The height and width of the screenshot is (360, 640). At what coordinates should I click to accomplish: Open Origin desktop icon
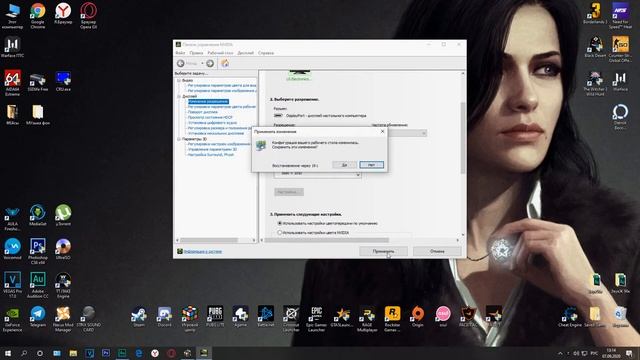pos(418,317)
